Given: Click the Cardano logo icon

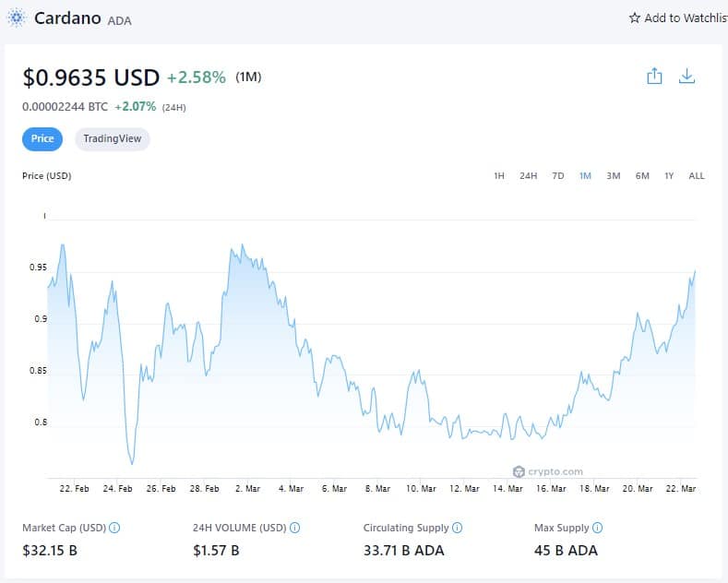Looking at the screenshot, I should [x=17, y=18].
